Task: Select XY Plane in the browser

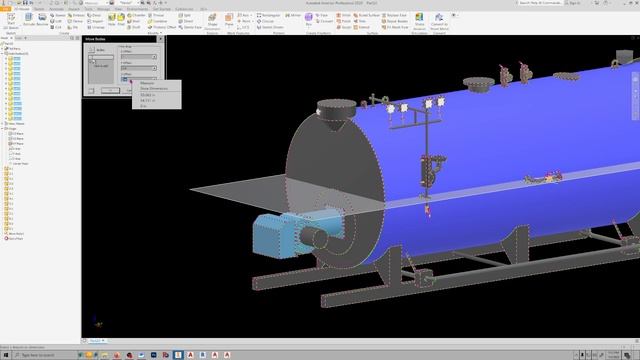Action: click(17, 144)
